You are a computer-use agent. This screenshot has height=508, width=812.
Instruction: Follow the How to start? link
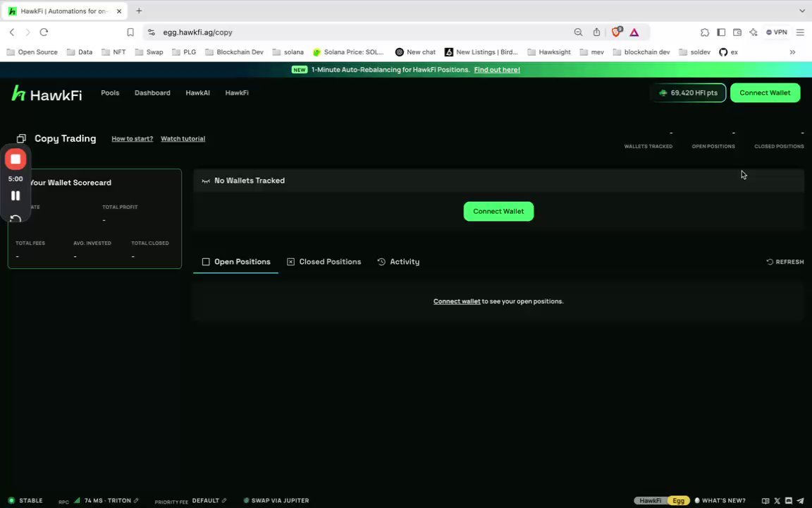[x=132, y=139]
